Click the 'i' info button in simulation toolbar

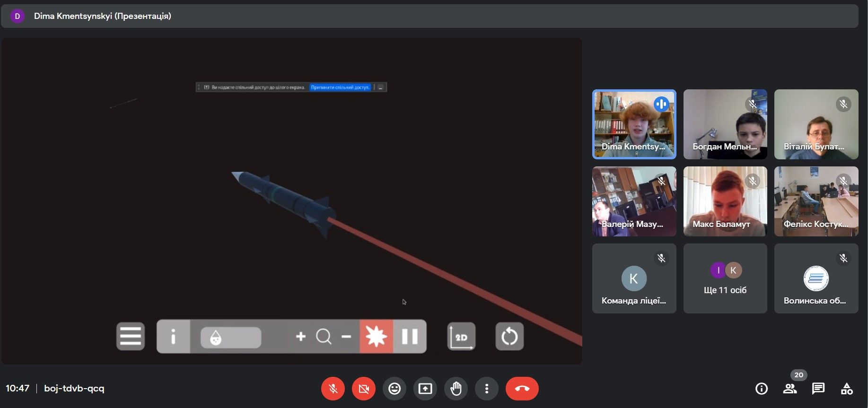point(173,337)
